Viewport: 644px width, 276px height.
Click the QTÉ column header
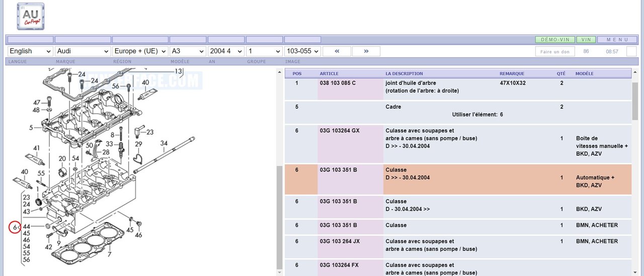pyautogui.click(x=561, y=74)
